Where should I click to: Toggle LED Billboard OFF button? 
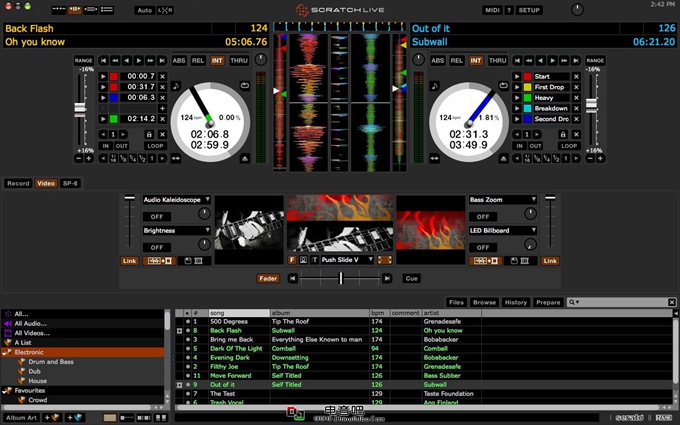[483, 247]
